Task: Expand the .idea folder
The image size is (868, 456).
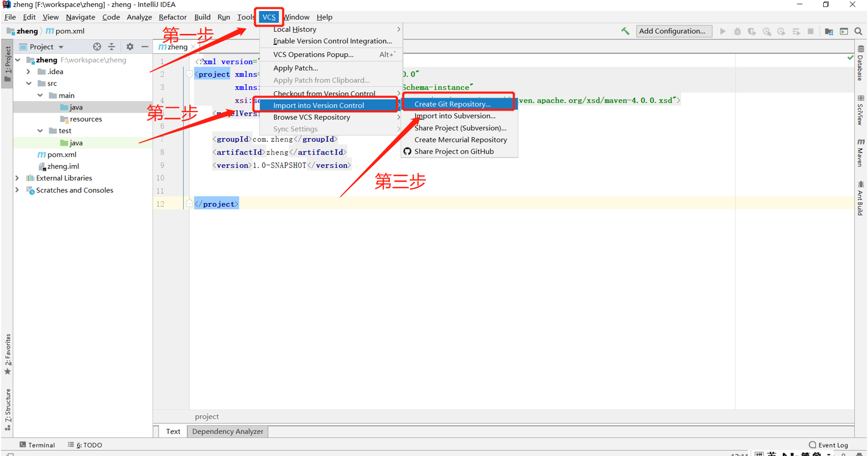Action: [29, 72]
